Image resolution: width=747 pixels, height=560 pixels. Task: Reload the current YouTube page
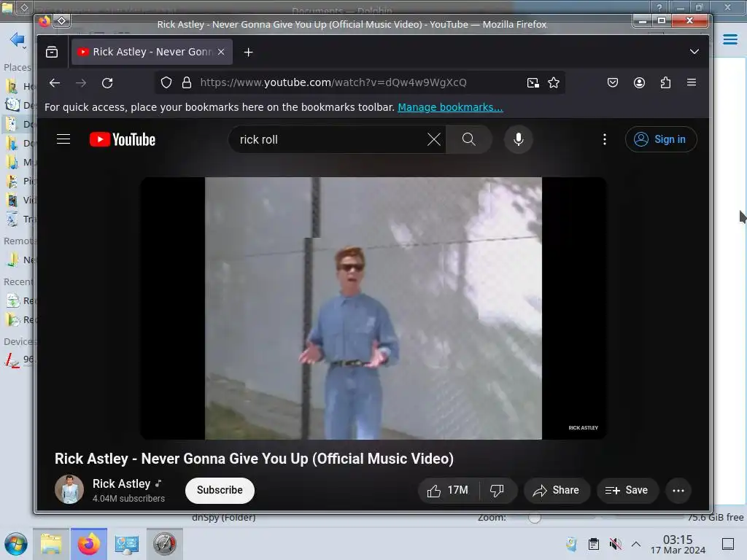pos(107,83)
